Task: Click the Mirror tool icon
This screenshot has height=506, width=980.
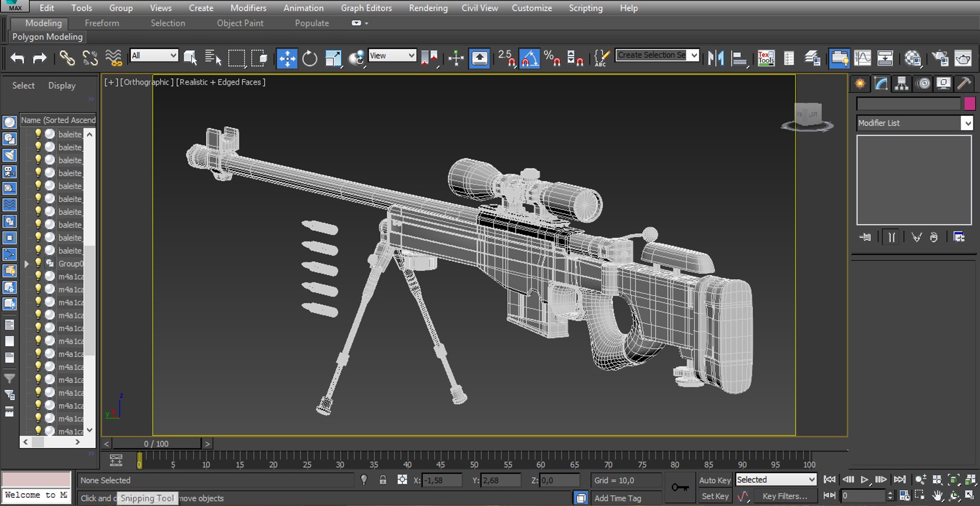Action: (x=716, y=58)
